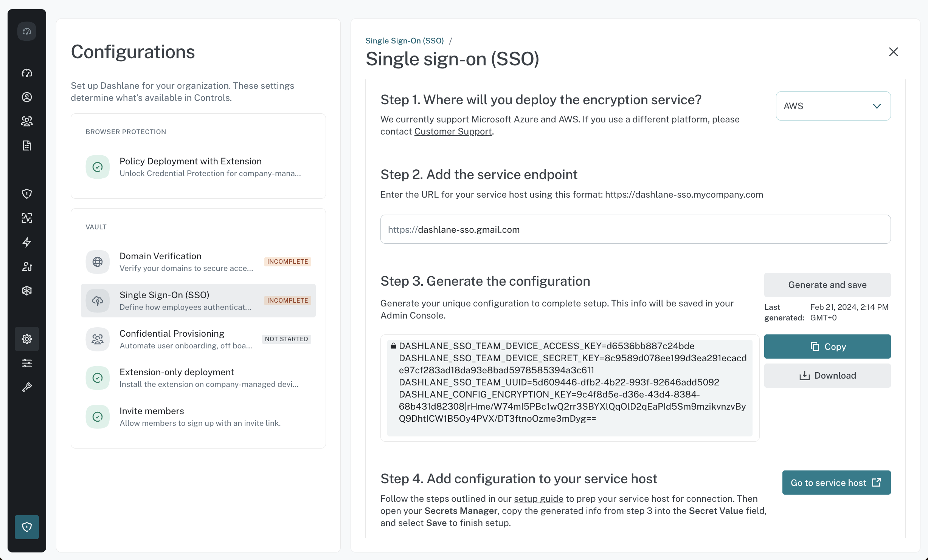Click the Generate and save button
This screenshot has width=928, height=560.
tap(827, 285)
